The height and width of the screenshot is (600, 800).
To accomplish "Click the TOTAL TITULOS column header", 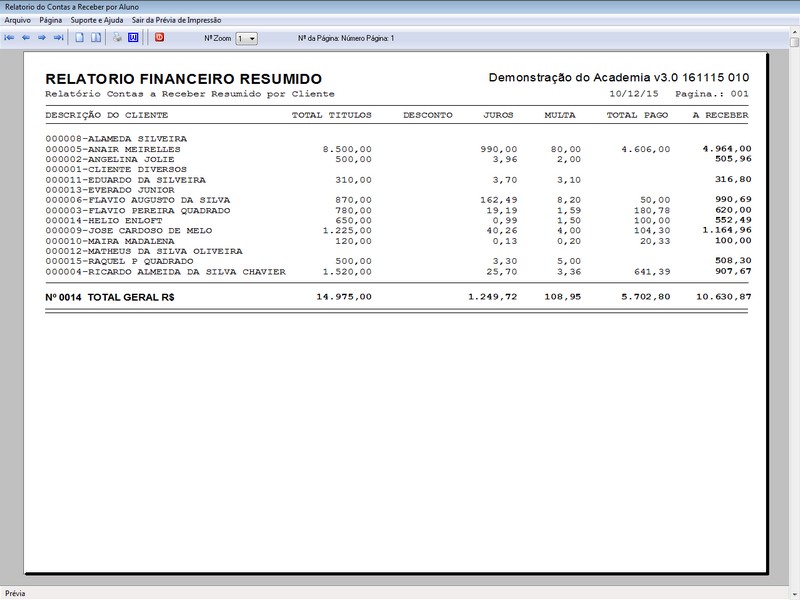I will [332, 115].
